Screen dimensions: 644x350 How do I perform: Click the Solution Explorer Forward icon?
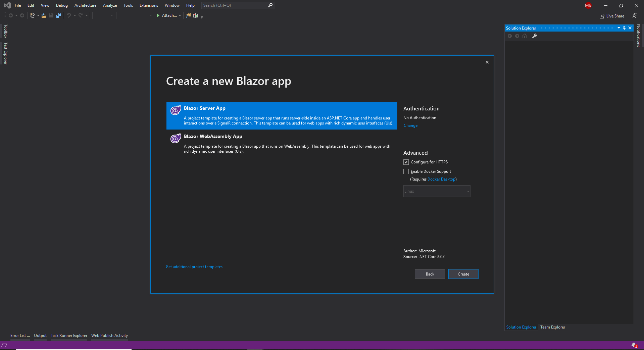click(517, 36)
